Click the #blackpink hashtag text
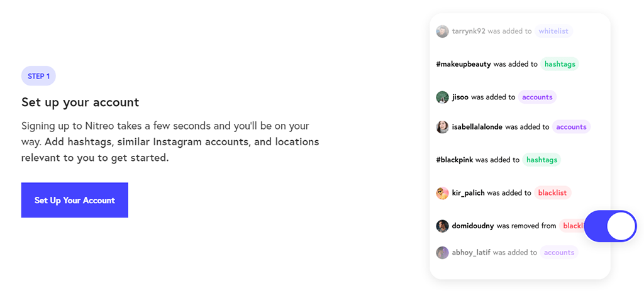Viewport: 644px width, 298px height. tap(454, 160)
